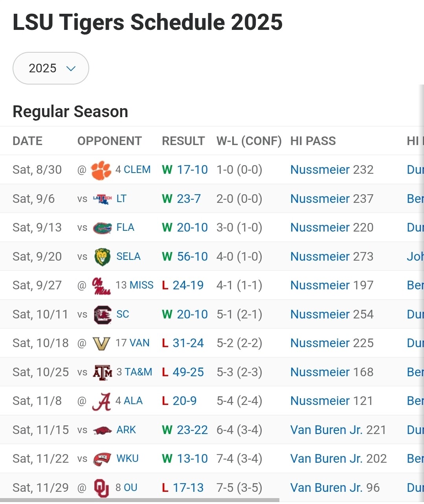424x504 pixels.
Task: Click the Arkansas Razorbacks logo
Action: pos(102,430)
